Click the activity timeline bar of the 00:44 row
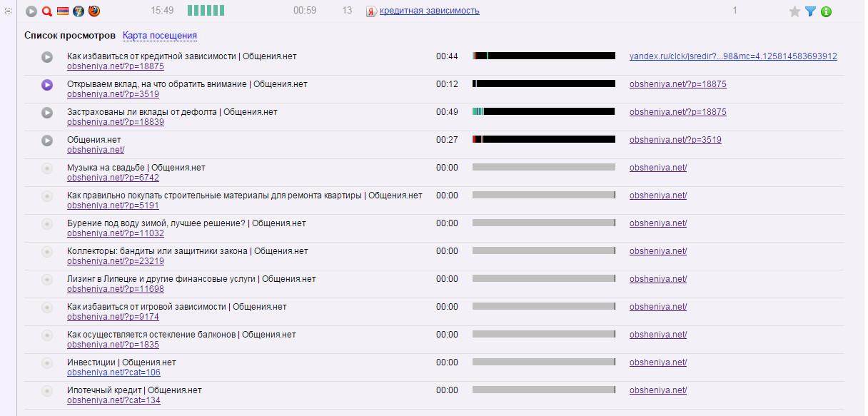The height and width of the screenshot is (416, 868). 544,56
